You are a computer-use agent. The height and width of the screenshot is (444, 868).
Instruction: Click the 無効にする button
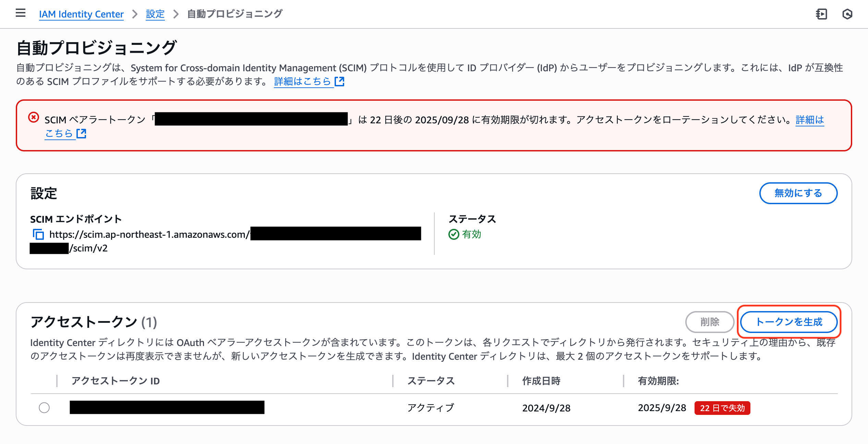[798, 193]
